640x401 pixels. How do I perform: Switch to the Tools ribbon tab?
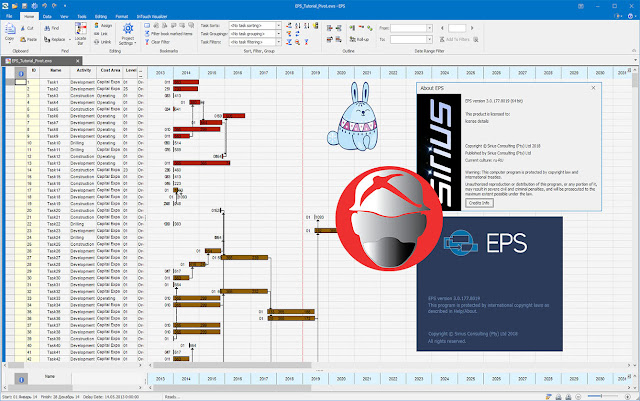pos(82,16)
